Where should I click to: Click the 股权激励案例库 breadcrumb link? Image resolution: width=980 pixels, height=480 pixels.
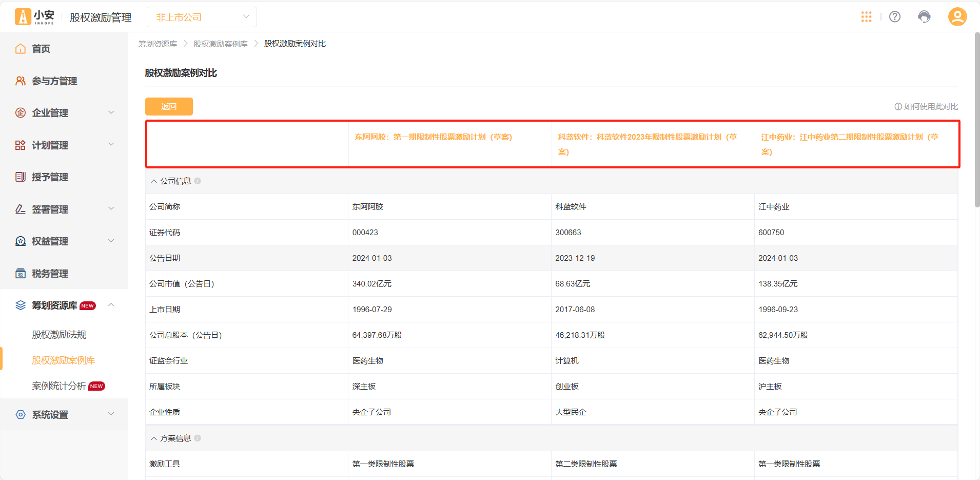click(x=221, y=44)
